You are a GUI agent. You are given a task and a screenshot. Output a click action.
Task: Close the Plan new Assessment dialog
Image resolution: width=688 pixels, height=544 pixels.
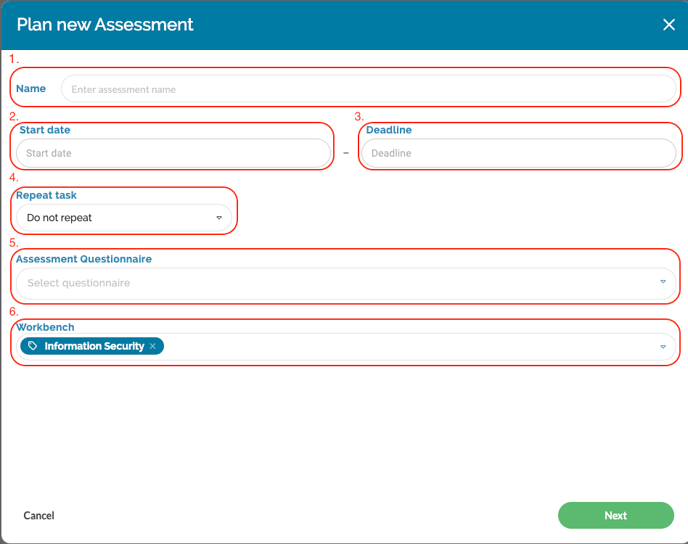pos(669,25)
